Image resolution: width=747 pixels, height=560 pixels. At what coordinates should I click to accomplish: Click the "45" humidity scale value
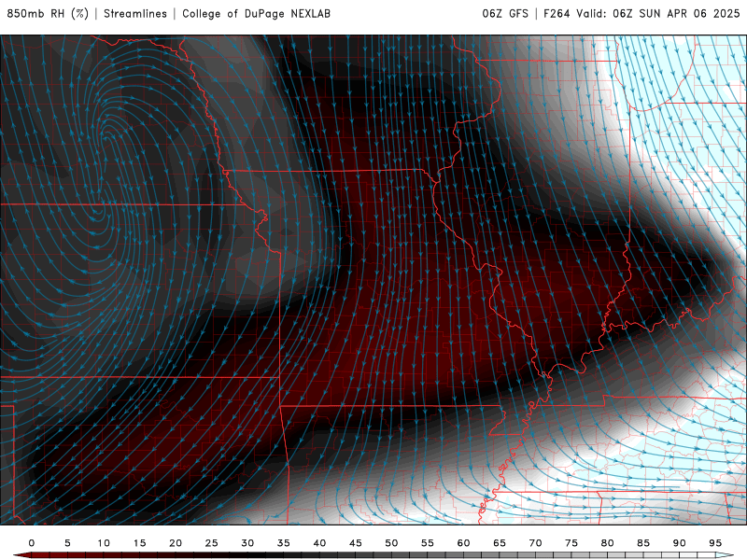(356, 543)
